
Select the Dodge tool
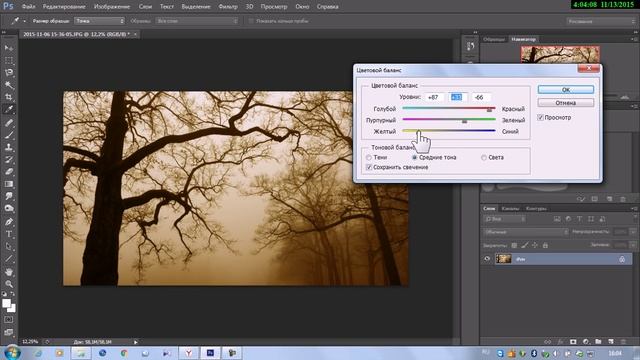point(9,209)
